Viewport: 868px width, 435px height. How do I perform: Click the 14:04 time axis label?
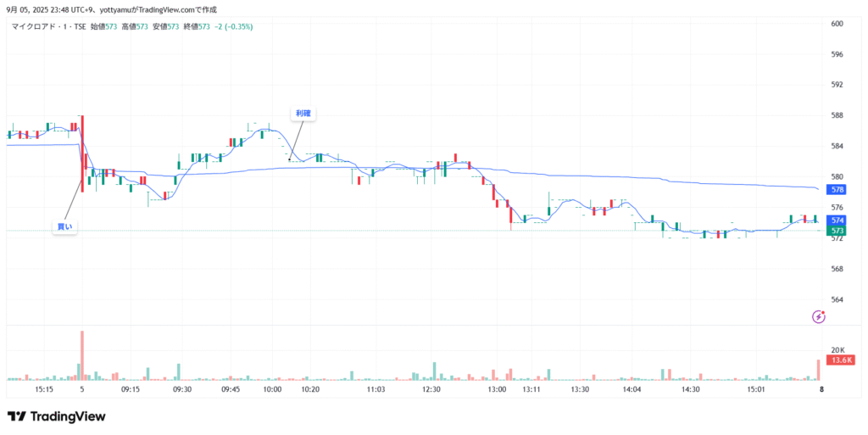(x=632, y=389)
